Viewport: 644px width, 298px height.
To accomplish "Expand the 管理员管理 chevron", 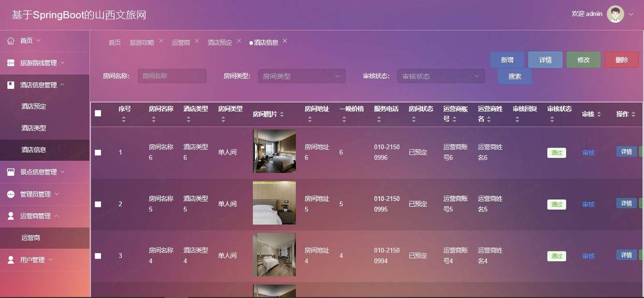I will click(x=57, y=194).
